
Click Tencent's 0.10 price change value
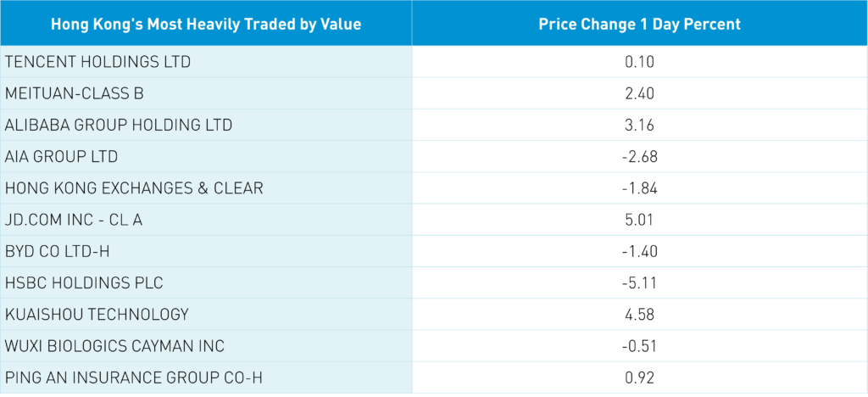coord(639,62)
